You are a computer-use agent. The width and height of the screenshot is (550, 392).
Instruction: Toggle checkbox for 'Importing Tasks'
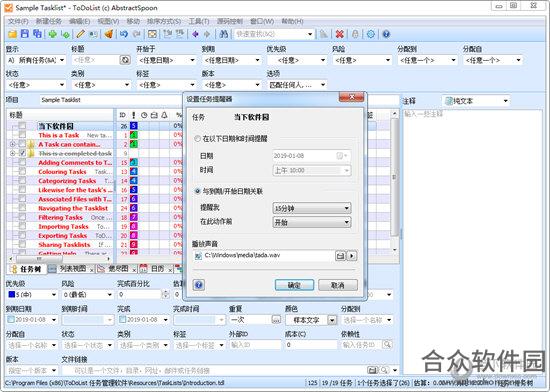22,226
